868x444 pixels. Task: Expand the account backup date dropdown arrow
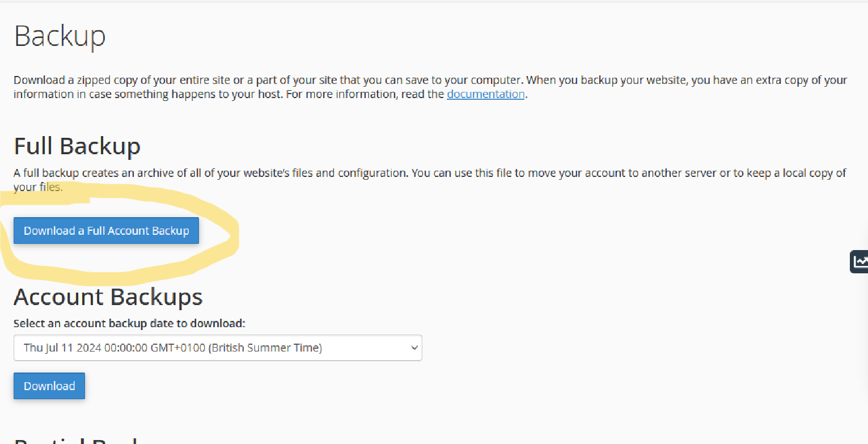point(414,348)
